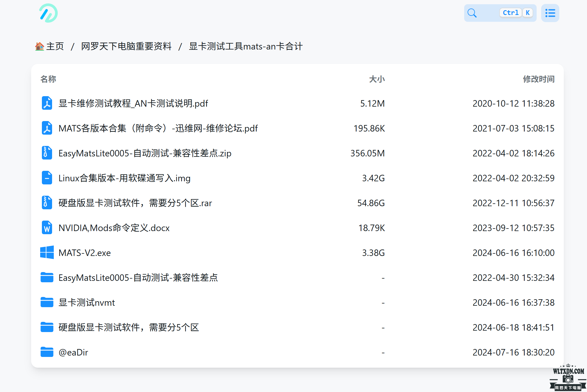Click the home emoji in the breadcrumb
Viewport: 587px width, 392px height.
tap(40, 46)
